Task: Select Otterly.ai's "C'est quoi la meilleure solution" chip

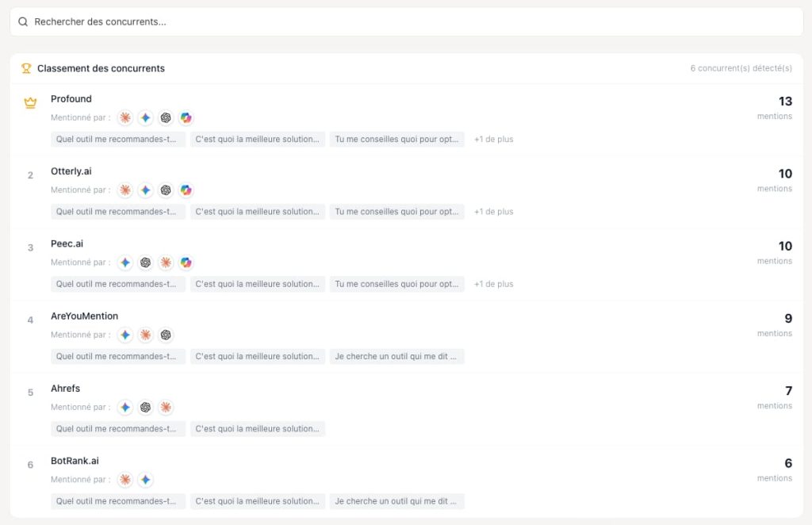Action: pyautogui.click(x=258, y=212)
